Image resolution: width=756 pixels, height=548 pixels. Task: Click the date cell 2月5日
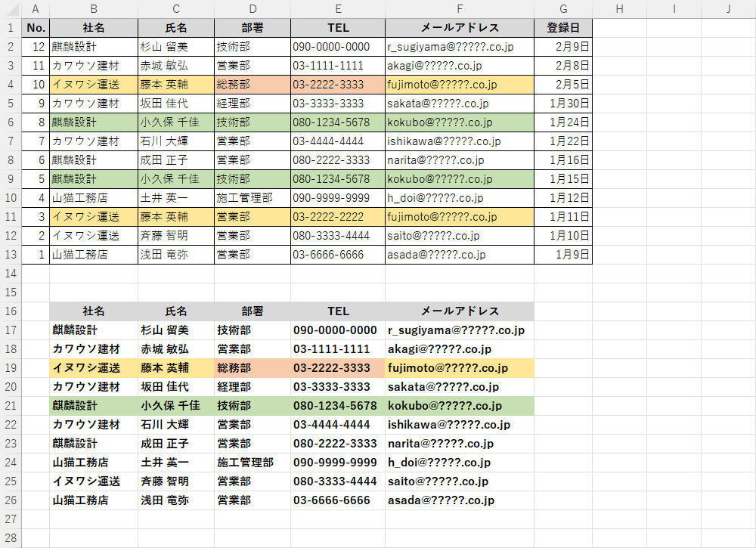click(563, 85)
